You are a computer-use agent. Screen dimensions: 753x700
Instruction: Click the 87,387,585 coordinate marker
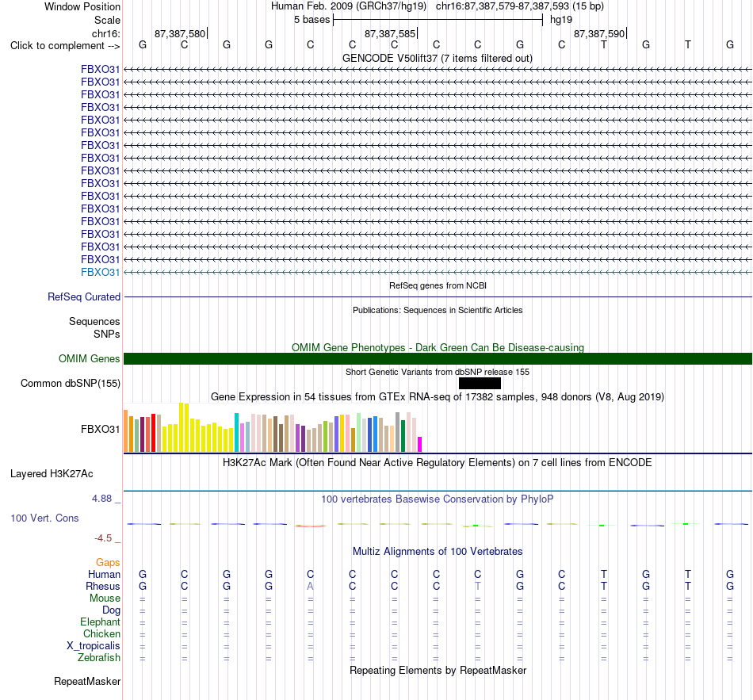pos(390,33)
